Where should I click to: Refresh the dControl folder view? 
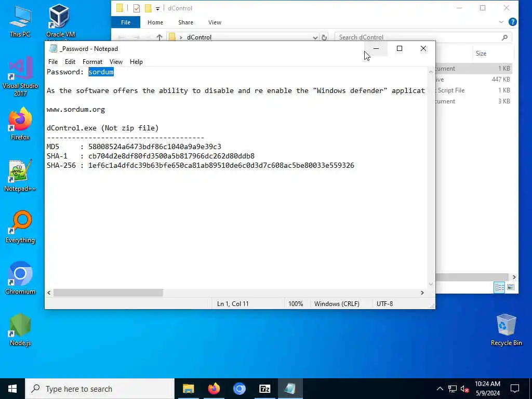(324, 37)
